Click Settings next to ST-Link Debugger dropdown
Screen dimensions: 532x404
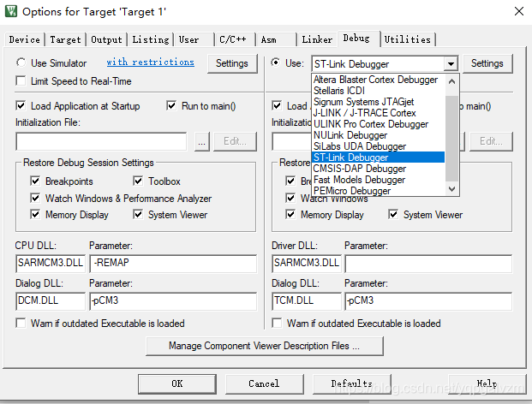click(x=487, y=63)
